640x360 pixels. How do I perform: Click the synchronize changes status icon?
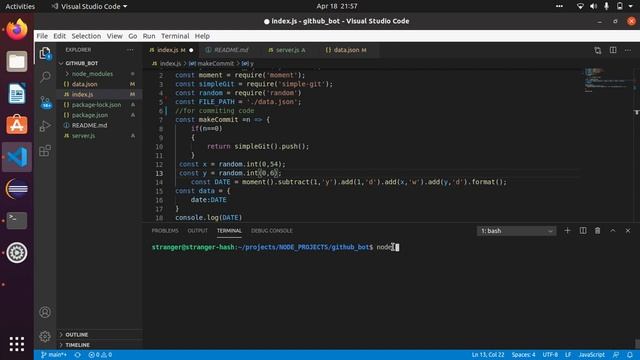(x=78, y=355)
